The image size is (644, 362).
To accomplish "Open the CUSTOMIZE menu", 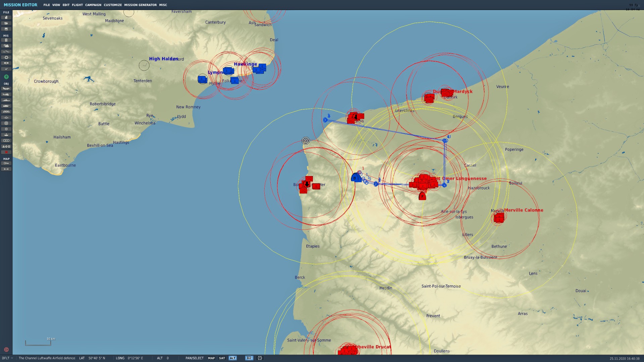I will point(113,5).
